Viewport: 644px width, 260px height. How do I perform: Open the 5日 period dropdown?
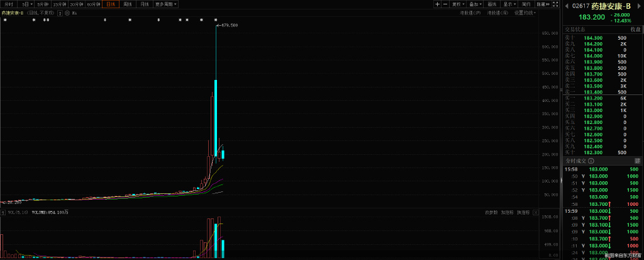(27, 4)
